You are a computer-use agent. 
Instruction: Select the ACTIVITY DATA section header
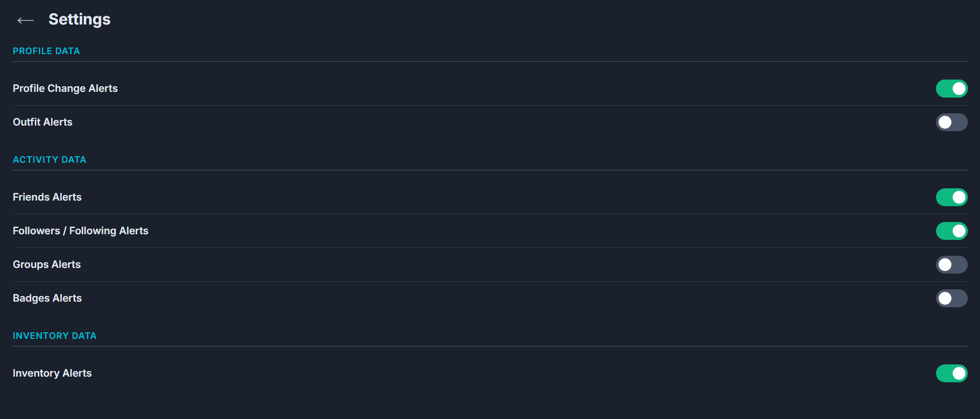coord(49,159)
